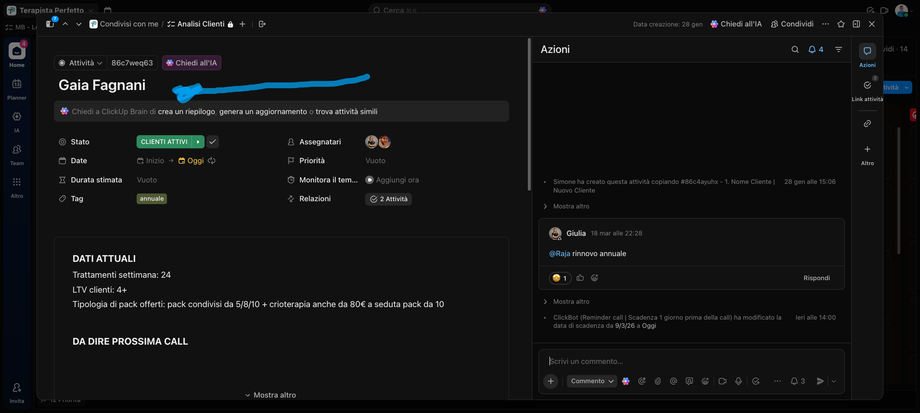Open Team in the left navigation
The height and width of the screenshot is (413, 920).
[x=16, y=154]
